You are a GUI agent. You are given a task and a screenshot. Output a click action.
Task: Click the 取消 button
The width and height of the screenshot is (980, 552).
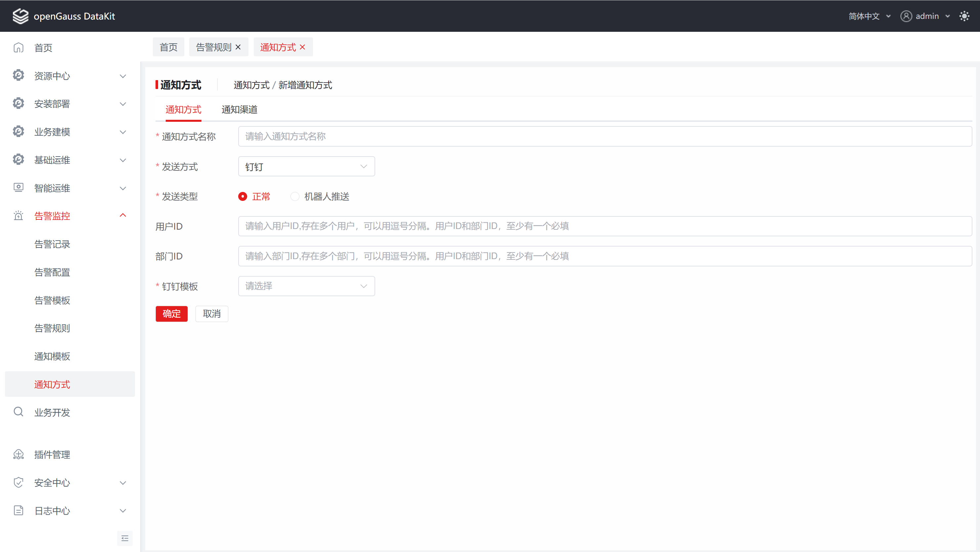(211, 314)
